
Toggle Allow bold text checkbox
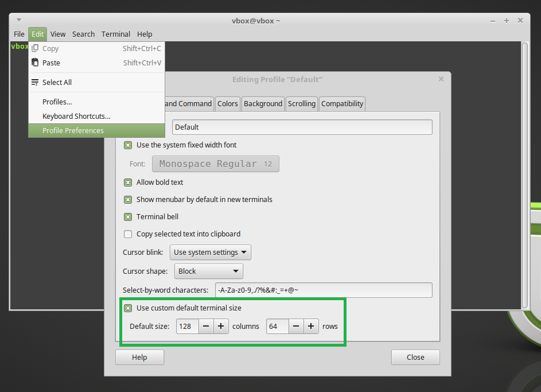pos(128,183)
